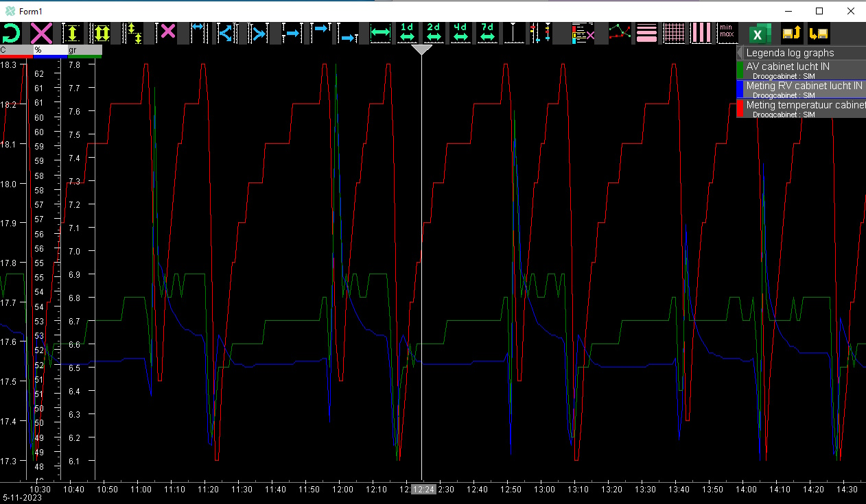Click the green refresh arrow icon
Image resolution: width=866 pixels, height=504 pixels.
(12, 33)
